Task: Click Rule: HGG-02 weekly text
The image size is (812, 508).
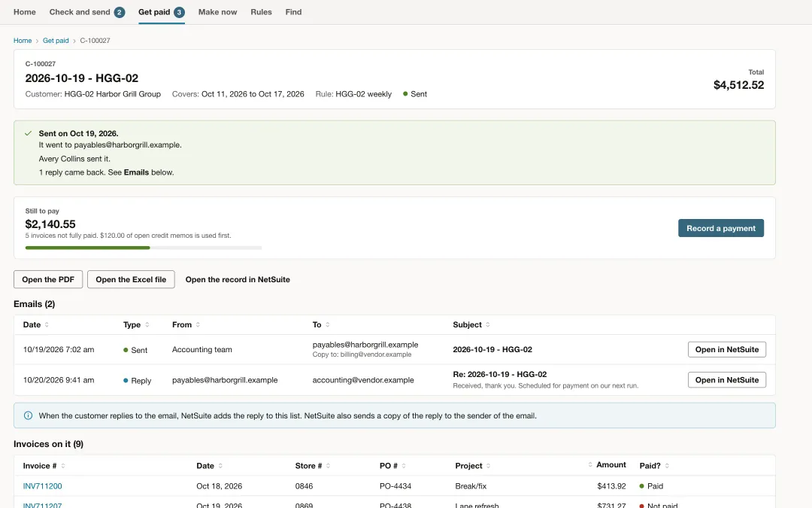Action: (x=353, y=94)
